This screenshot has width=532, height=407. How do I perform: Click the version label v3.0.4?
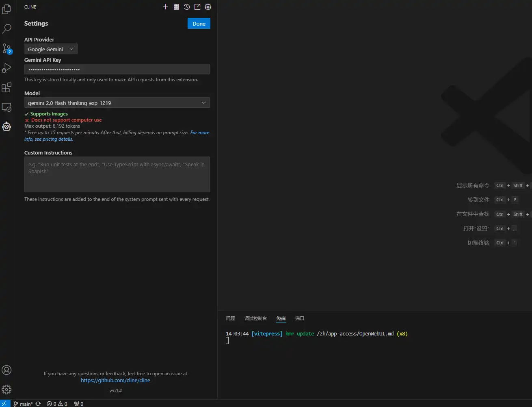coord(115,391)
